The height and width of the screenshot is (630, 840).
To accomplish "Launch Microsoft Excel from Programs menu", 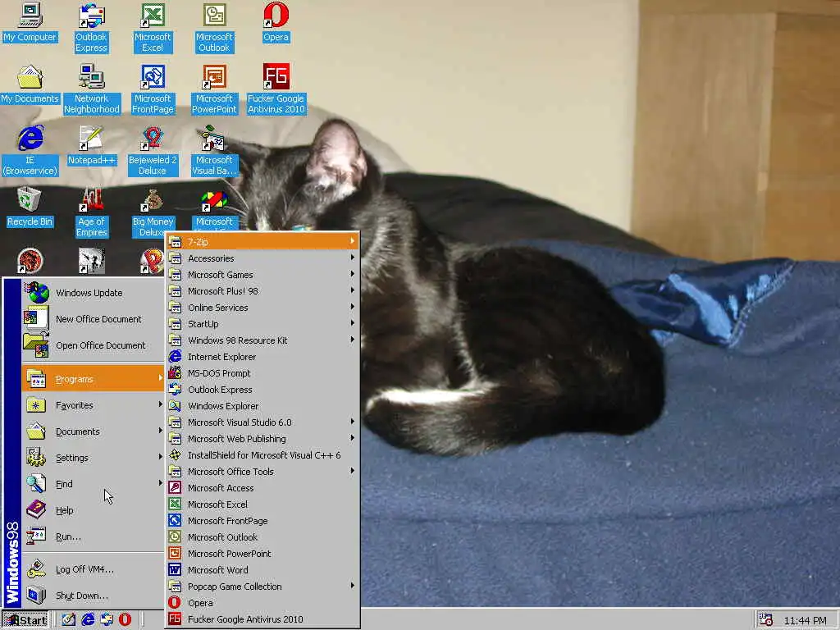I will [x=262, y=504].
